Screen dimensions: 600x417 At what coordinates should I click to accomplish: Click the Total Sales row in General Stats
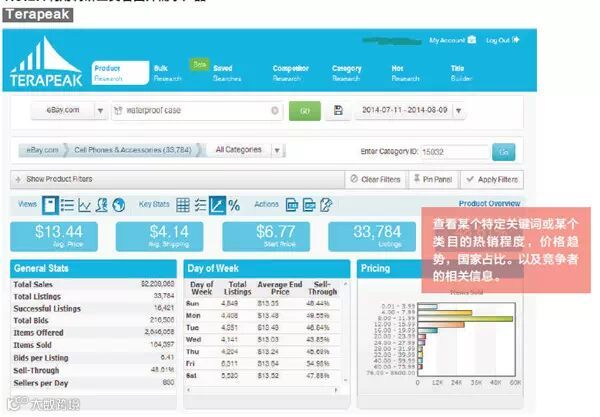[x=94, y=284]
